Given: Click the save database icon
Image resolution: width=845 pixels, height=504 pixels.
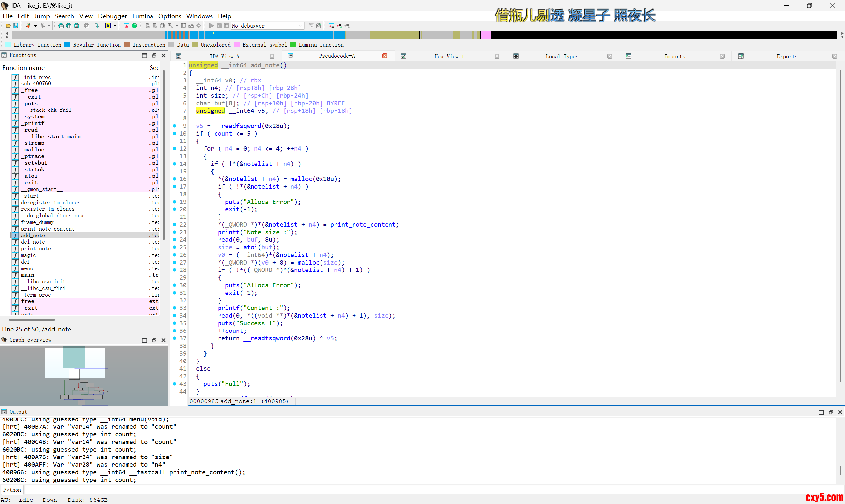Looking at the screenshot, I should (16, 26).
